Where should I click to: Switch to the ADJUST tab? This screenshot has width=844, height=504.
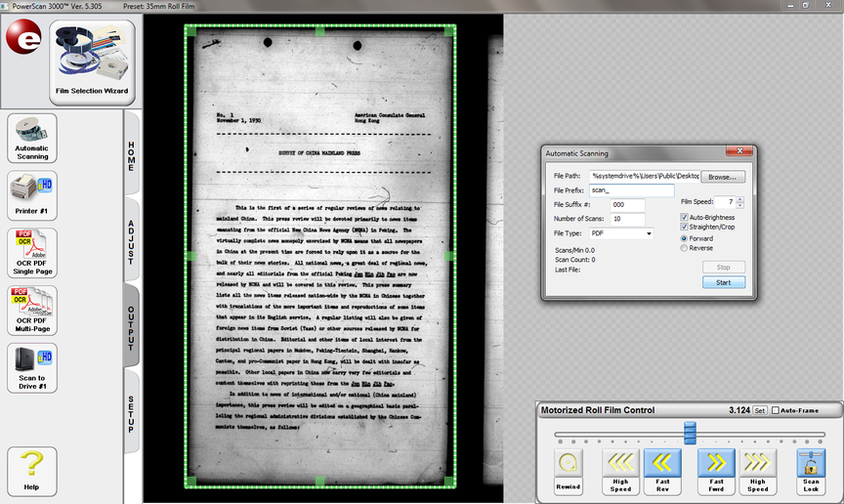click(x=131, y=240)
